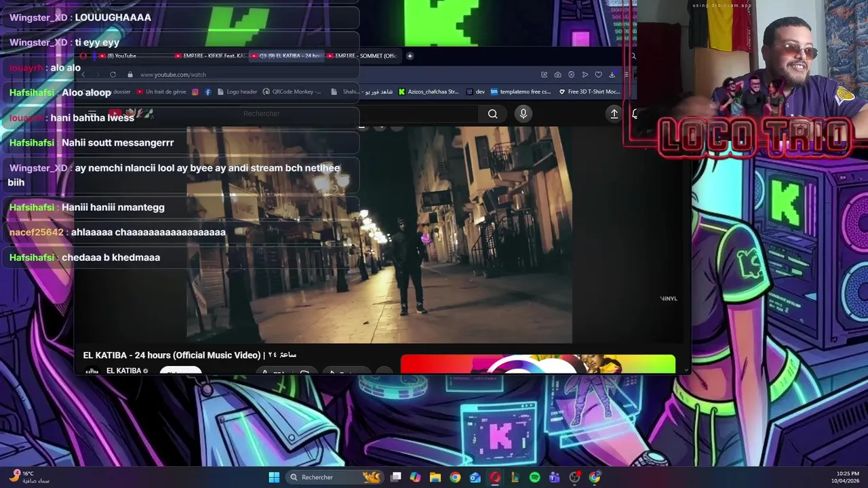Switch to Opera browser on taskbar
This screenshot has height=488, width=868.
[495, 477]
